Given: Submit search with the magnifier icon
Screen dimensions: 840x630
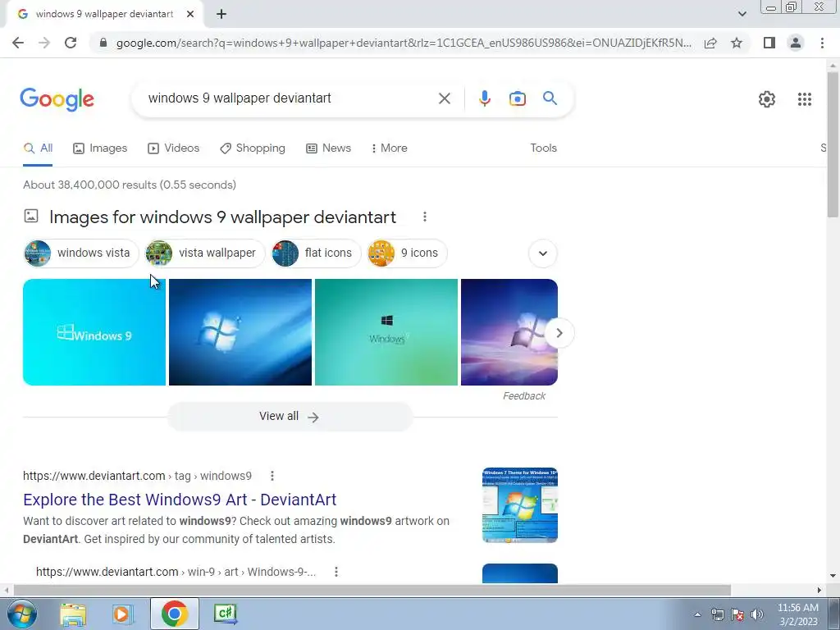Looking at the screenshot, I should [550, 98].
